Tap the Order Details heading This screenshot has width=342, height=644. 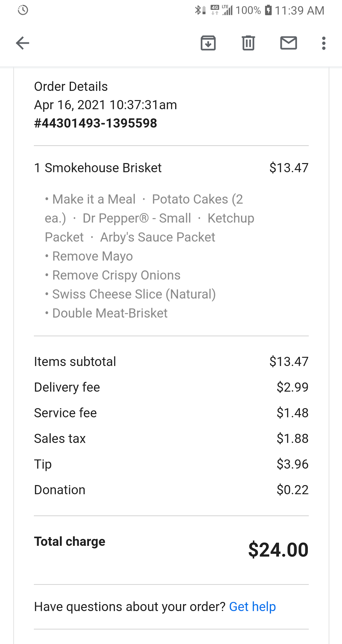pos(71,87)
